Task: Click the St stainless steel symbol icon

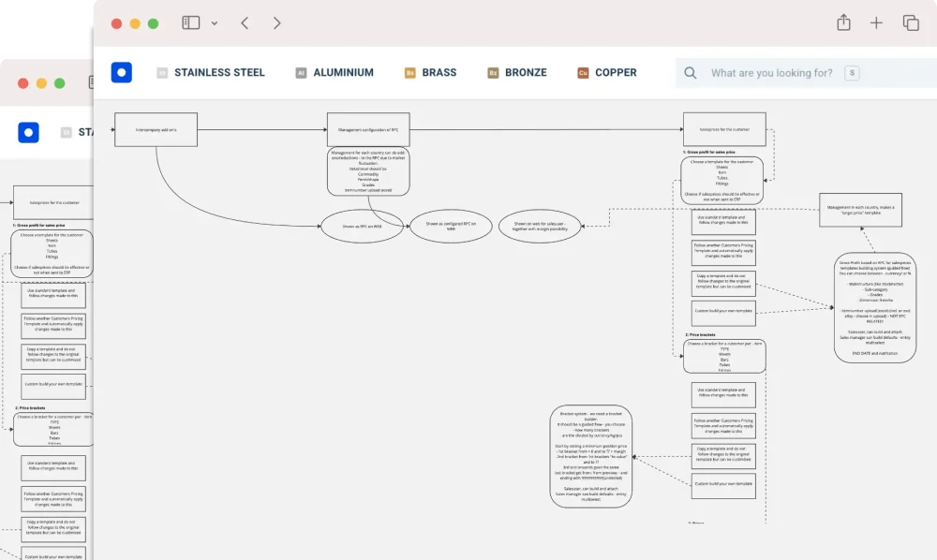Action: (x=162, y=72)
